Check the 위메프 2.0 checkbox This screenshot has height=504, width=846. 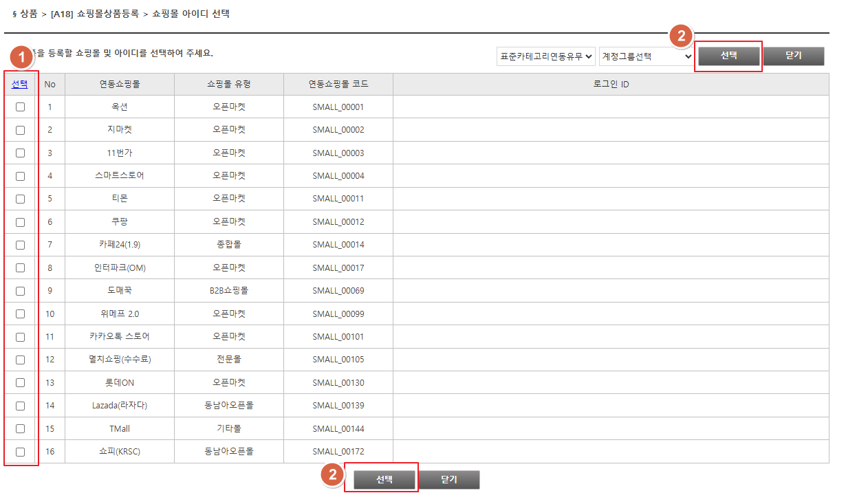[x=20, y=314]
